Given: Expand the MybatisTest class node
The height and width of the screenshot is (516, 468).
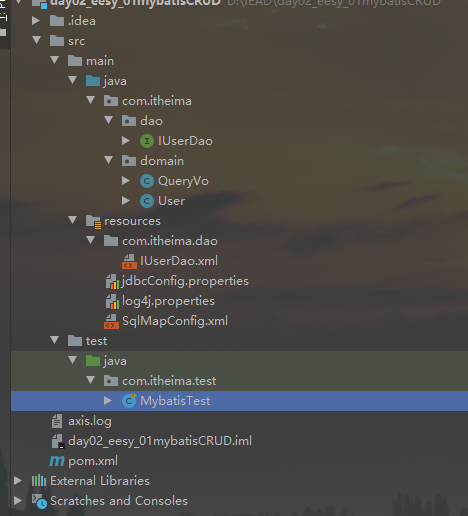Looking at the screenshot, I should coord(108,401).
